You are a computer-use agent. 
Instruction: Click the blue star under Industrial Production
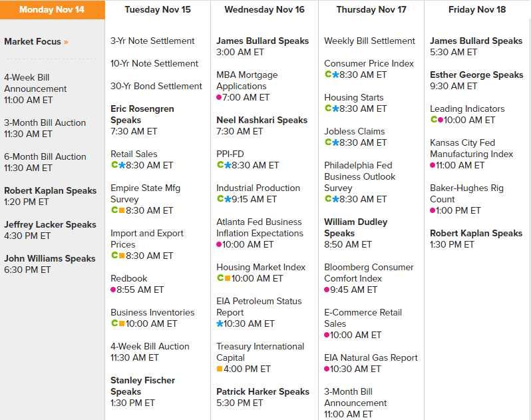[x=228, y=199]
